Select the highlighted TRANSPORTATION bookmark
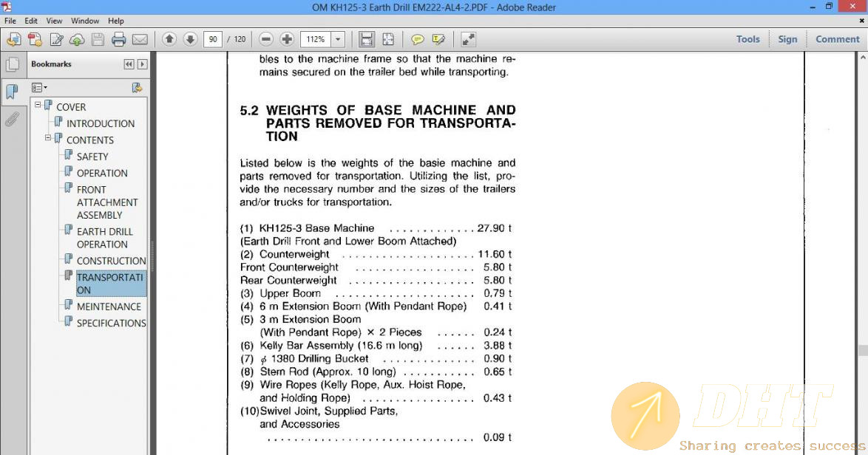Image resolution: width=868 pixels, height=455 pixels. coord(109,284)
